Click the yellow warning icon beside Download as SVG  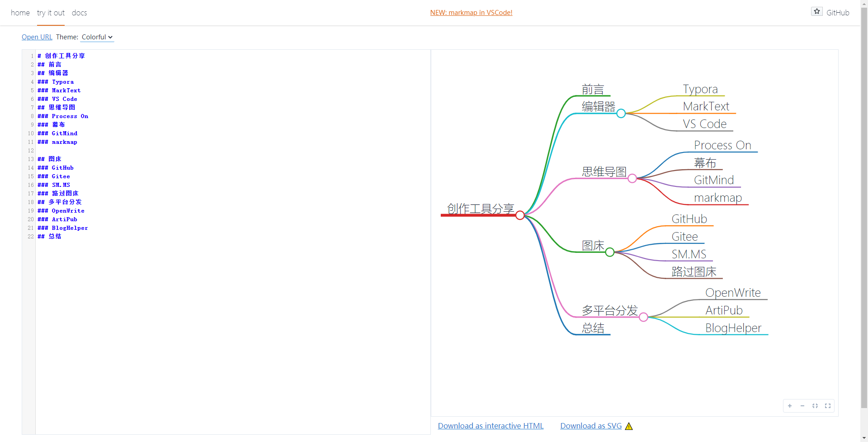(629, 426)
